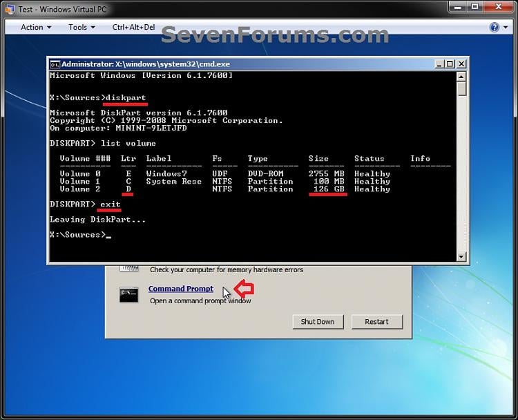The width and height of the screenshot is (518, 420).
Task: Click the 'Status' column header
Action: click(370, 158)
